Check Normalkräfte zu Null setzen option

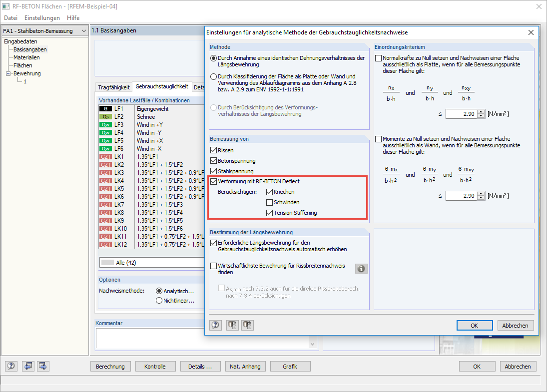coord(378,58)
